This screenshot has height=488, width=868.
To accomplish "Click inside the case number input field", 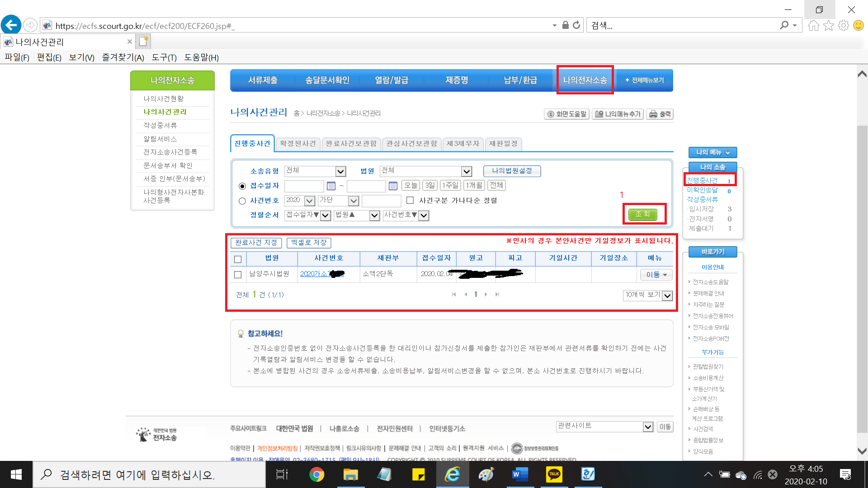I will (381, 201).
